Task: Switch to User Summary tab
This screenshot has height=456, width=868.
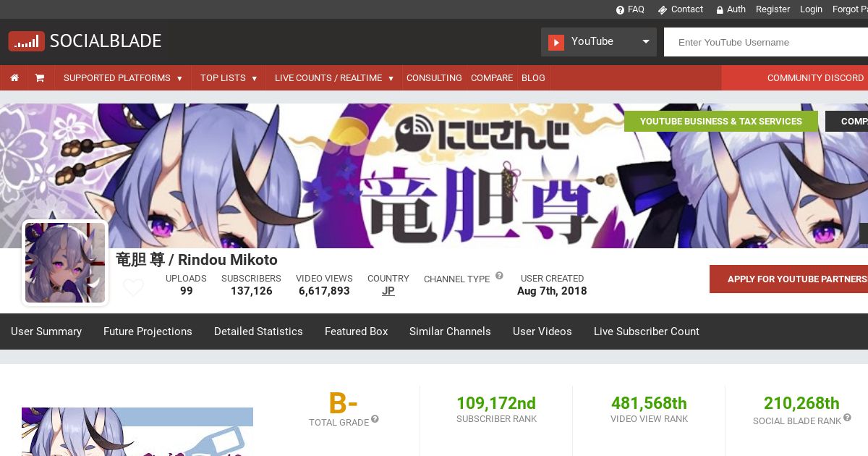Action: (x=46, y=332)
